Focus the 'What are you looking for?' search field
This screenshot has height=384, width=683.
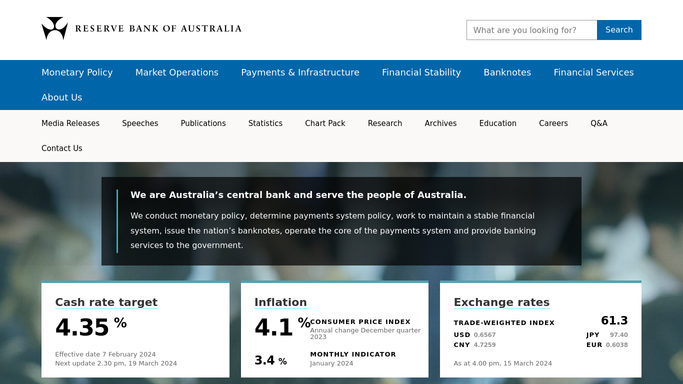pos(531,30)
